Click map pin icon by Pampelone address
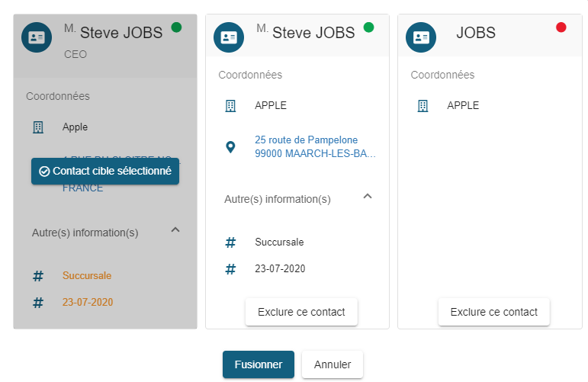The height and width of the screenshot is (382, 588). point(230,147)
